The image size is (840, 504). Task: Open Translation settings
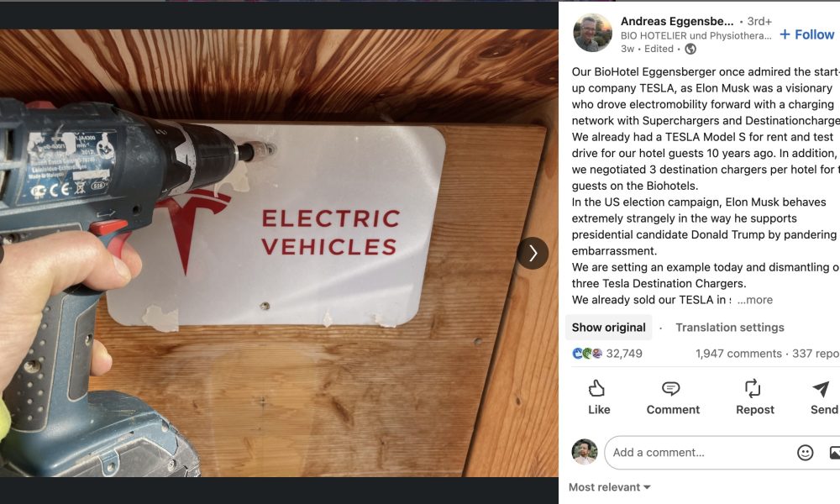pos(730,328)
